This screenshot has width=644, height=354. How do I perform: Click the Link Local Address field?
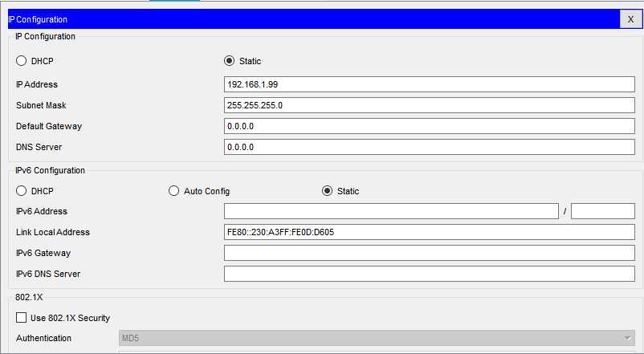429,232
